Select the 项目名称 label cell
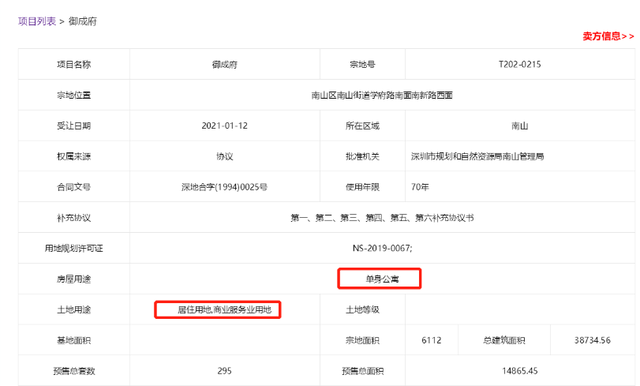The image size is (640, 386). point(74,64)
